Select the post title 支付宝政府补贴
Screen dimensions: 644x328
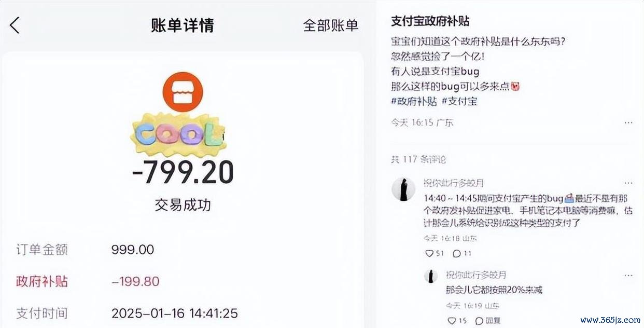[430, 21]
